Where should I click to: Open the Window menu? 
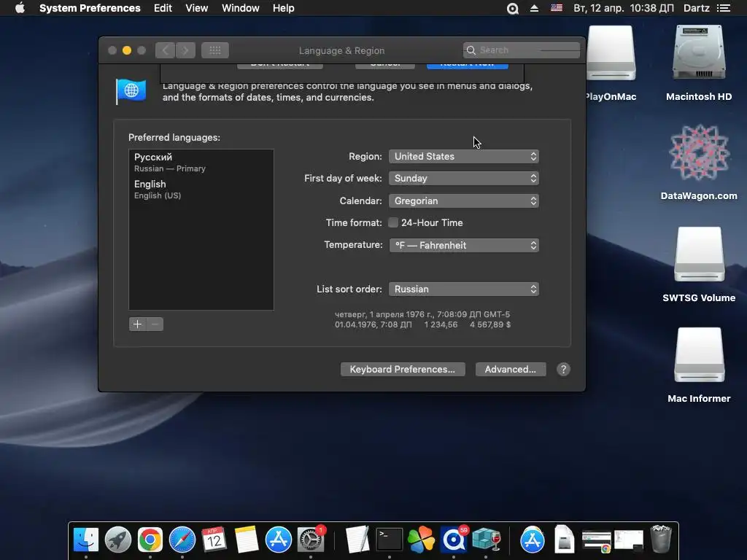click(x=240, y=8)
